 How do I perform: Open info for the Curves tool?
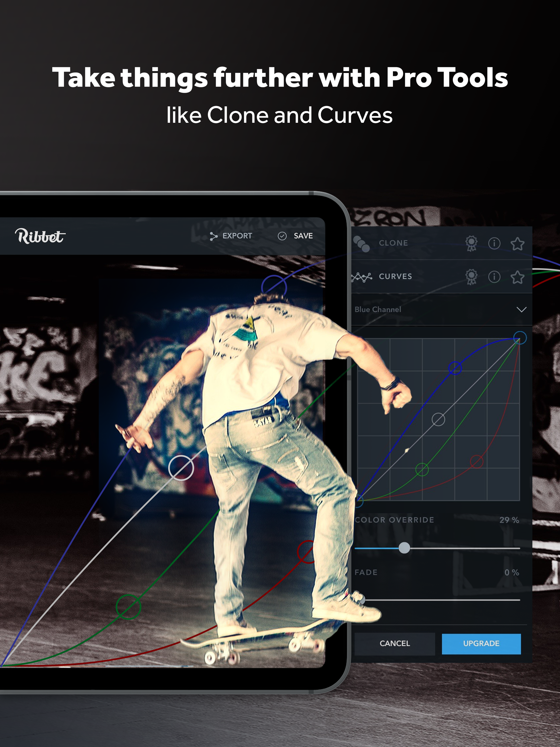pyautogui.click(x=494, y=277)
